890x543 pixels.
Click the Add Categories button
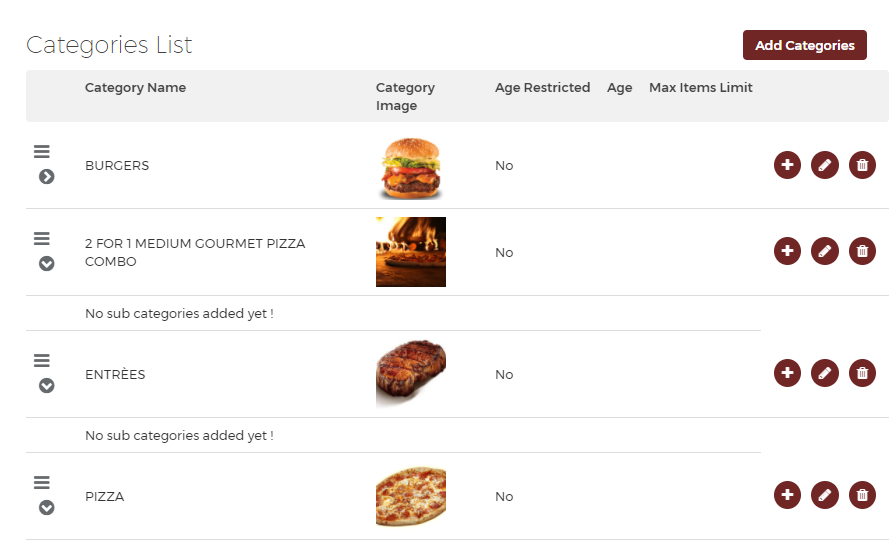click(x=804, y=45)
